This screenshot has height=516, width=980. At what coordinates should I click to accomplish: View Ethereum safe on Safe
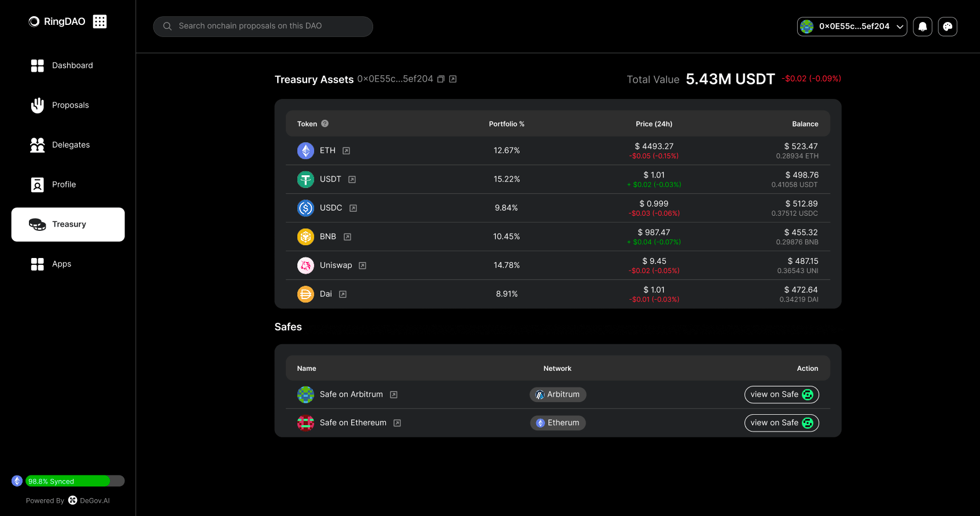pyautogui.click(x=781, y=423)
